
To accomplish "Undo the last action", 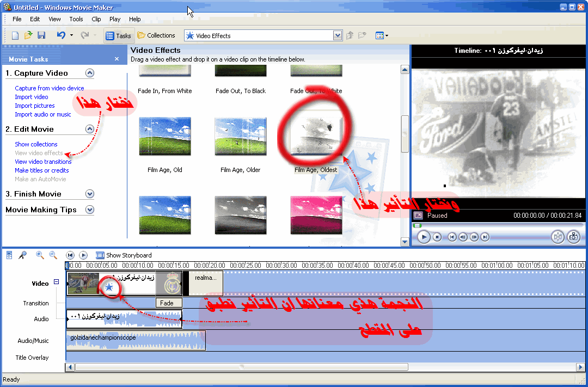I will pos(61,35).
